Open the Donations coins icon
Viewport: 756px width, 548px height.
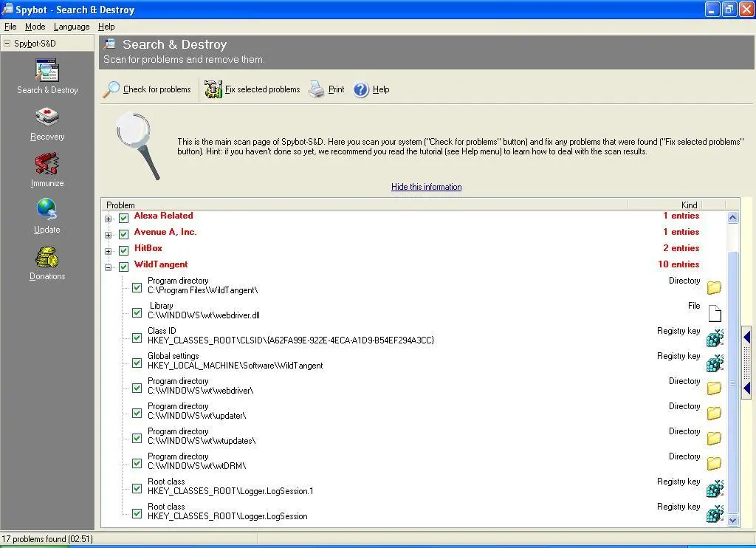(47, 256)
